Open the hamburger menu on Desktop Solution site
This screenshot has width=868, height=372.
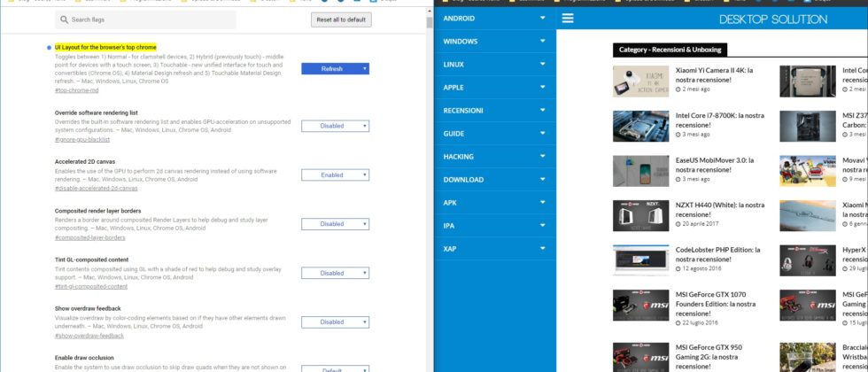coord(568,19)
